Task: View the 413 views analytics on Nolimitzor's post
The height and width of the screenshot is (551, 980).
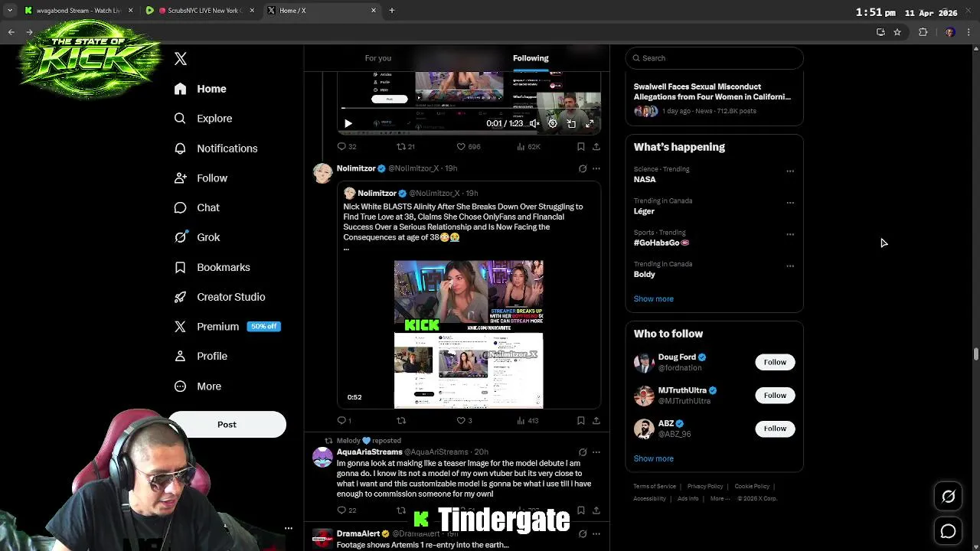Action: (x=528, y=420)
